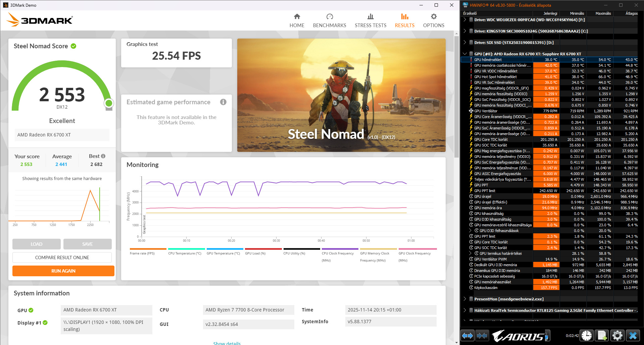Click the pink GPU Clock Frequency legend bar

pyautogui.click(x=417, y=249)
